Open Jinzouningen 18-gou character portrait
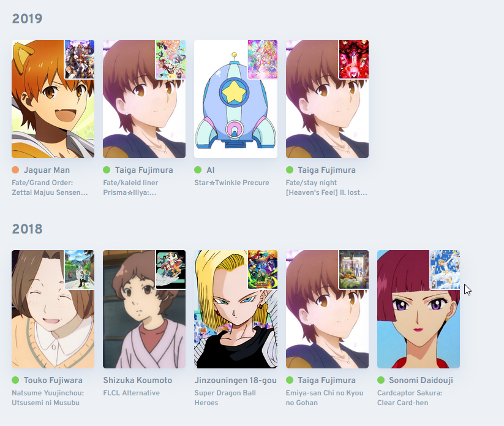This screenshot has height=426, width=504. [x=236, y=309]
